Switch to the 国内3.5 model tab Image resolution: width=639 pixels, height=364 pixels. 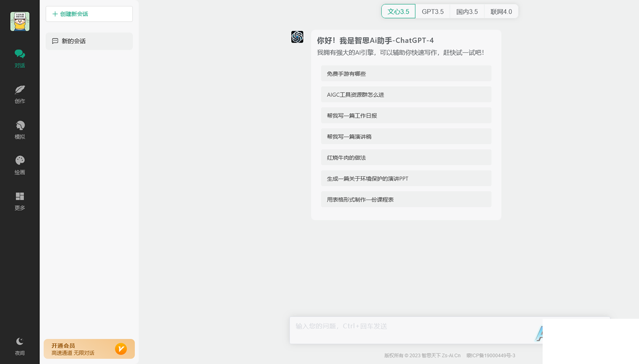pyautogui.click(x=467, y=11)
